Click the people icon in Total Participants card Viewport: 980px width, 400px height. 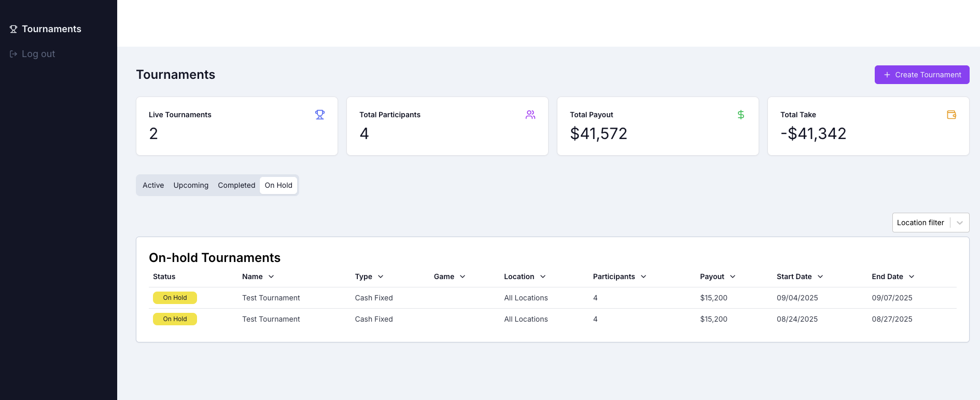coord(530,115)
